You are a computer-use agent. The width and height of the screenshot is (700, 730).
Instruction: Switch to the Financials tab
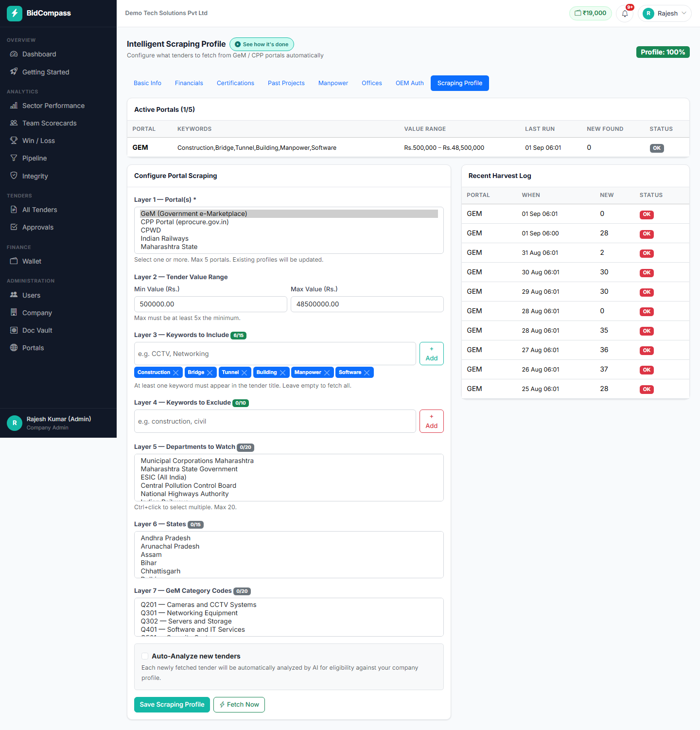pos(189,83)
